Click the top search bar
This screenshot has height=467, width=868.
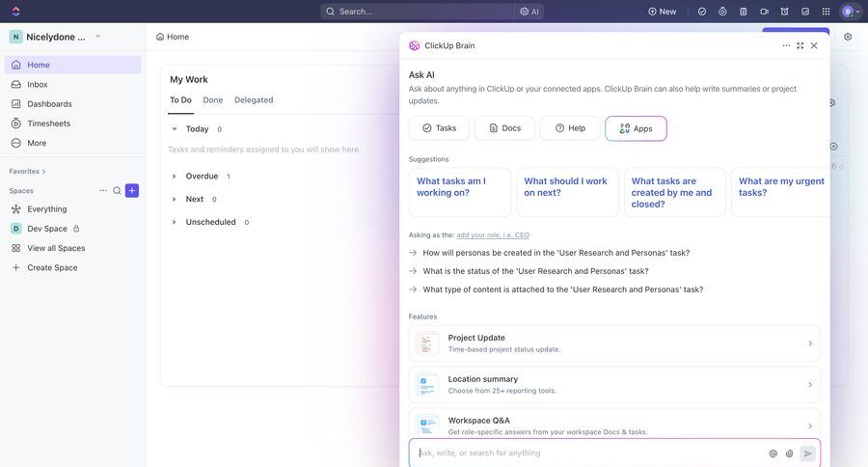pyautogui.click(x=418, y=11)
